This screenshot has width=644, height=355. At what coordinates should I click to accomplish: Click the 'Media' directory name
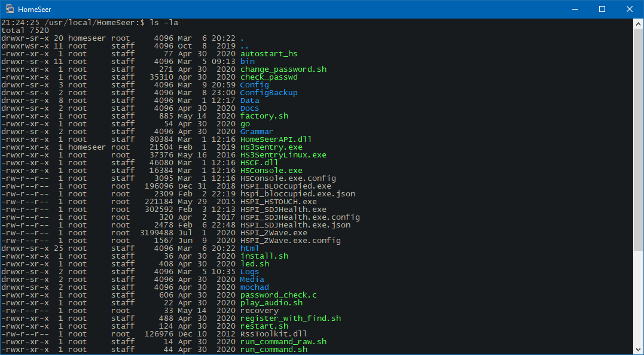[252, 280]
